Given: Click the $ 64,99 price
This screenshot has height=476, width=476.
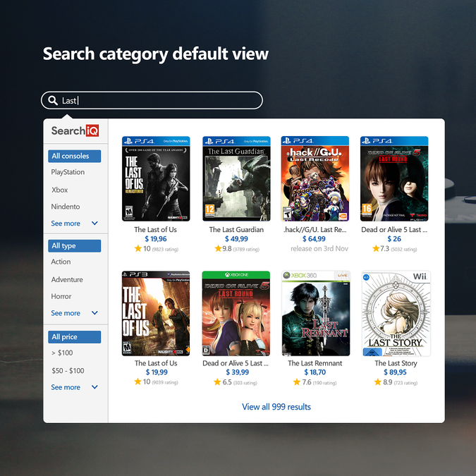Looking at the screenshot, I should coord(315,239).
